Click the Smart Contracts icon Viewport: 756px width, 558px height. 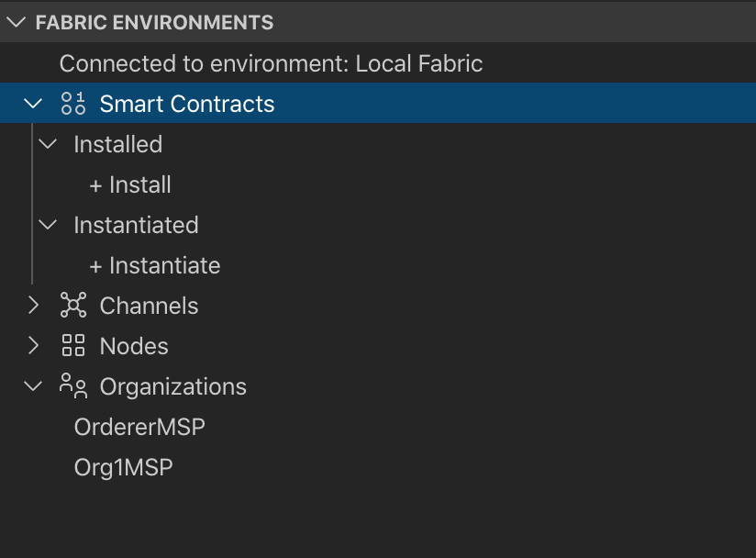pos(73,103)
